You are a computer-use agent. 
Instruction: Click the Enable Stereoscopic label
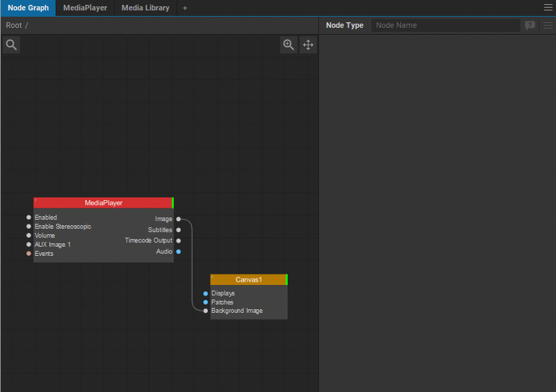[63, 227]
